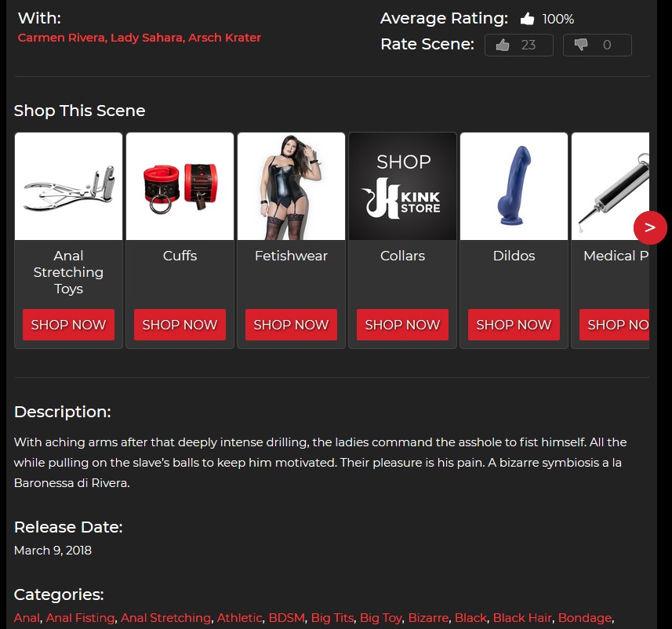Viewport: 672px width, 629px height.
Task: Select the Fetishwear card title
Action: pyautogui.click(x=292, y=256)
